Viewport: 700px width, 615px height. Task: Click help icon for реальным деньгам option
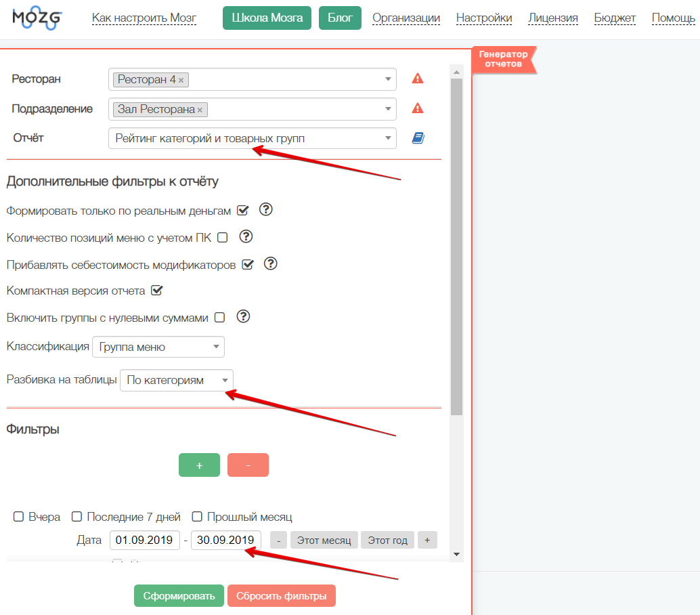tap(266, 210)
